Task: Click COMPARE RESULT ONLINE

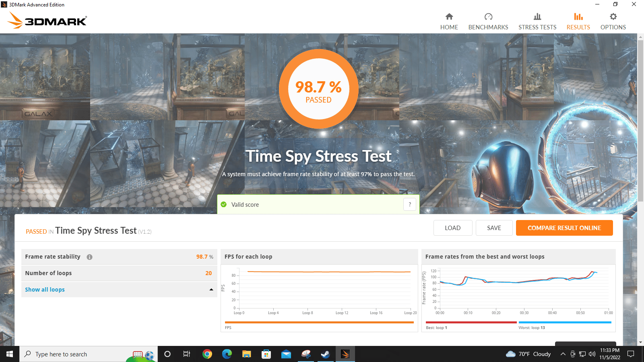Action: [564, 228]
